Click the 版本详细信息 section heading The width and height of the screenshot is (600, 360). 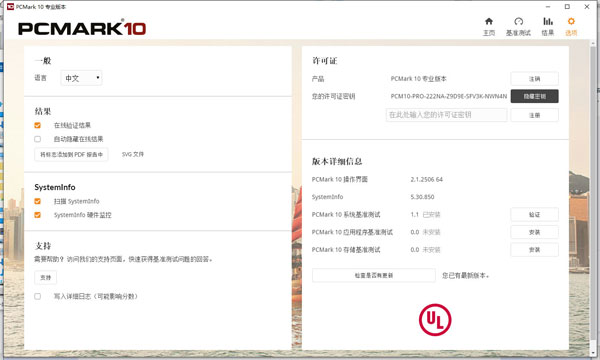click(x=337, y=161)
